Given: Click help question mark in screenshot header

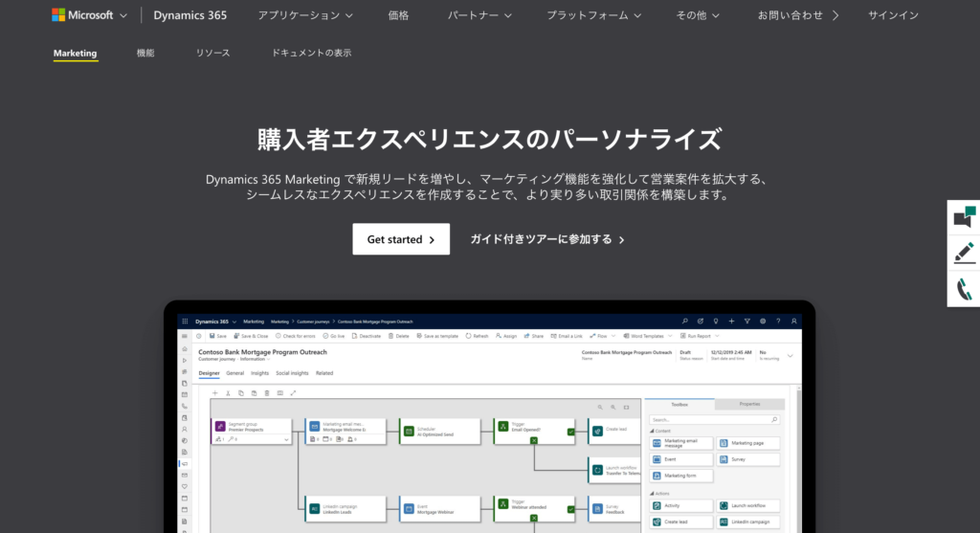Looking at the screenshot, I should click(778, 322).
